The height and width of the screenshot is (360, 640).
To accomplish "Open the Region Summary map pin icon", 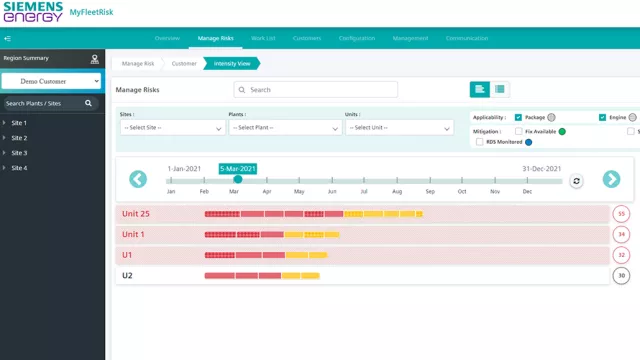I will (95, 59).
